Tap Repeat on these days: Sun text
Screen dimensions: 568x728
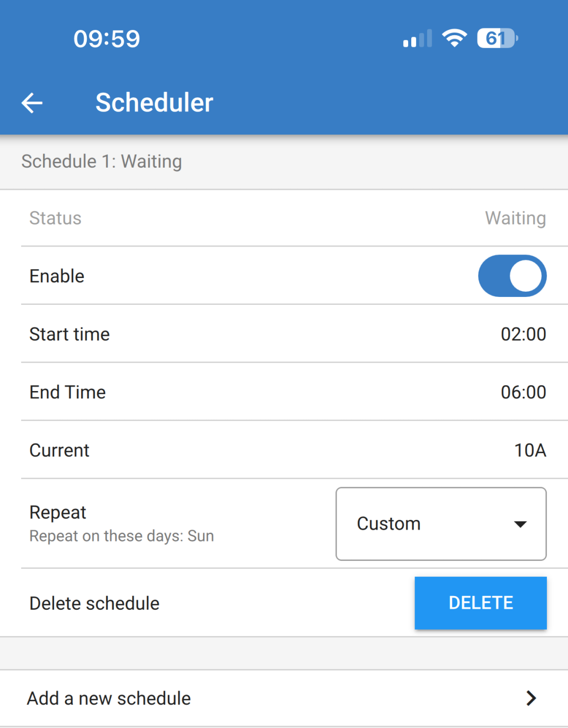[121, 536]
